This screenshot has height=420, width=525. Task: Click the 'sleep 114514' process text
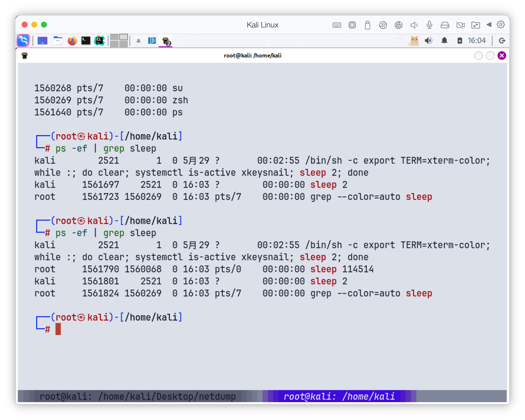pos(342,269)
